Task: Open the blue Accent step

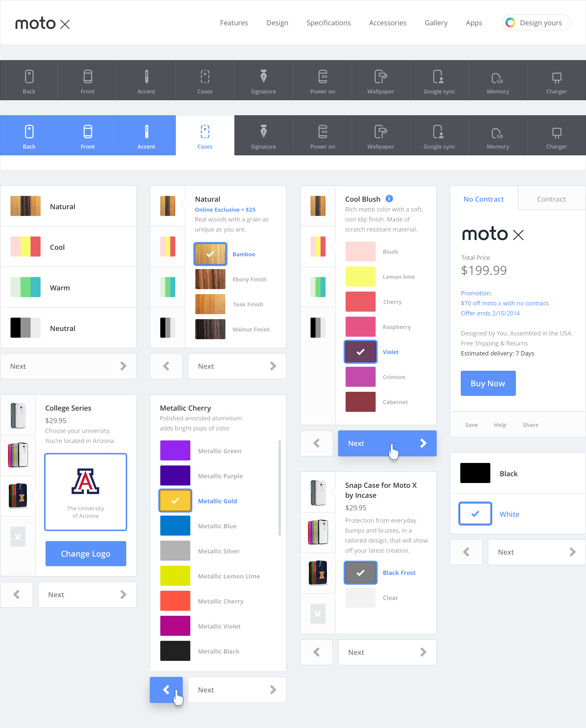Action: coord(146,135)
